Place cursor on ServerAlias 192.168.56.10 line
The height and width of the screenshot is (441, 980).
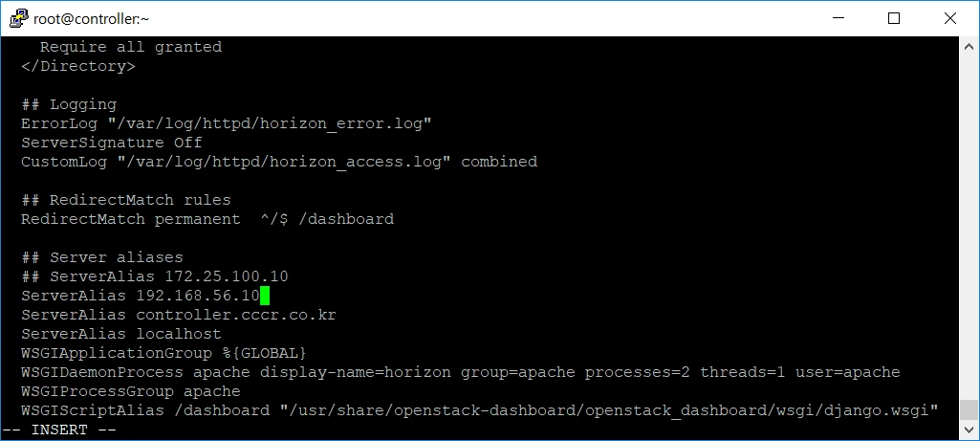pos(140,296)
